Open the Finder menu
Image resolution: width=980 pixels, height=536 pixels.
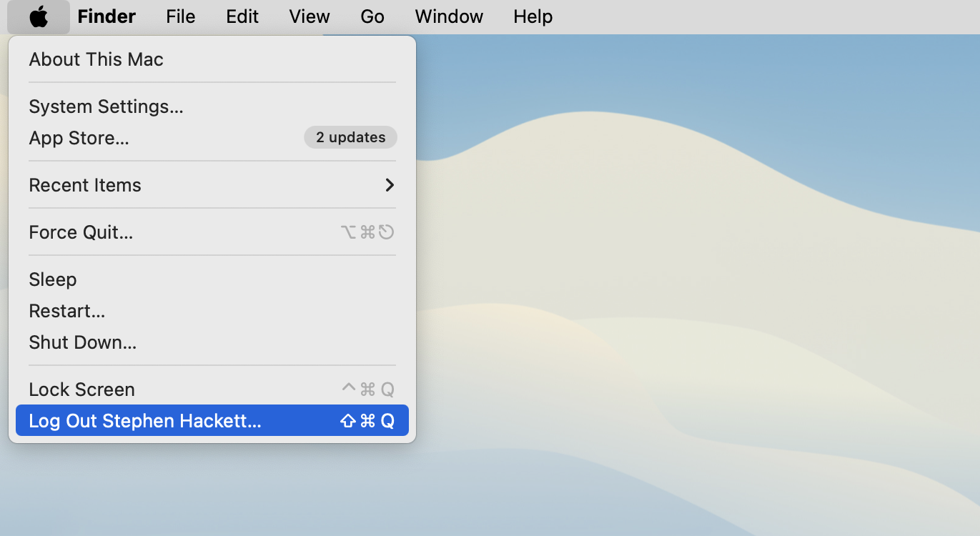pyautogui.click(x=107, y=16)
